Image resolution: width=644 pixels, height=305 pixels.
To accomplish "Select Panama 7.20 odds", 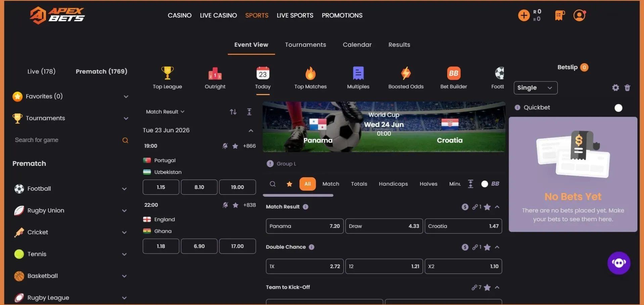I will pyautogui.click(x=305, y=226).
